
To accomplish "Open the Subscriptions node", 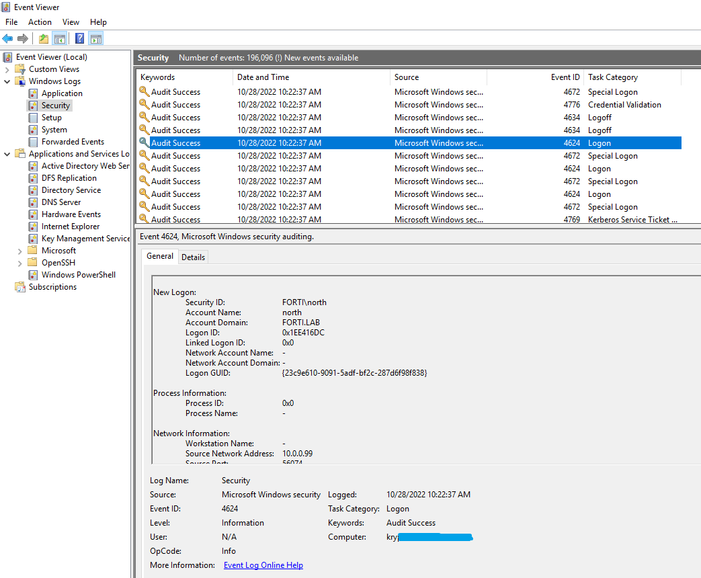I will [52, 287].
